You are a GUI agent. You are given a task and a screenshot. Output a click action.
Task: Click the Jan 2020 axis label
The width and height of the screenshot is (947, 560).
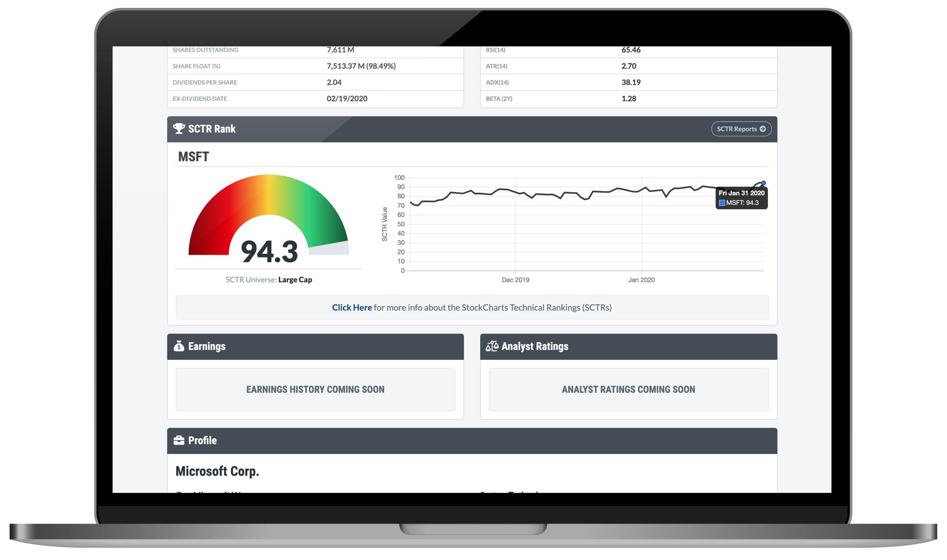click(x=641, y=280)
